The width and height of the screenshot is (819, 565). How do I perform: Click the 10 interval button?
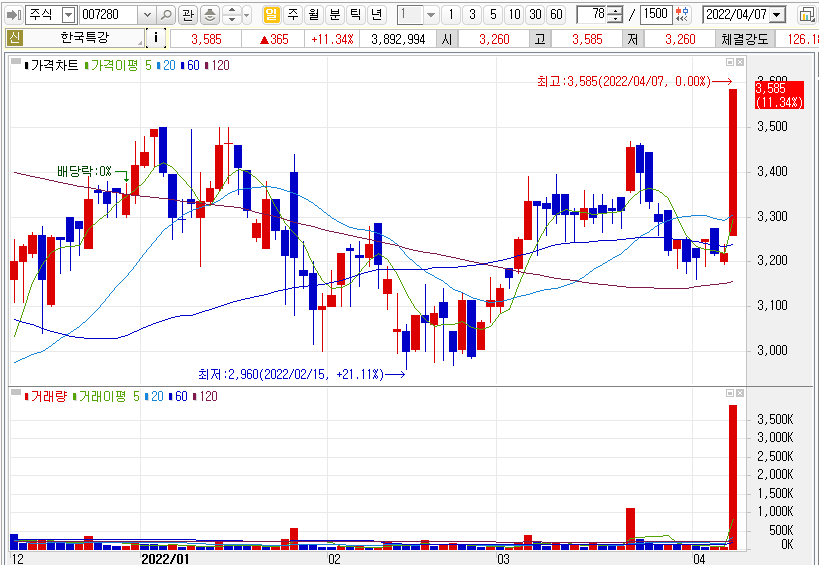[514, 15]
